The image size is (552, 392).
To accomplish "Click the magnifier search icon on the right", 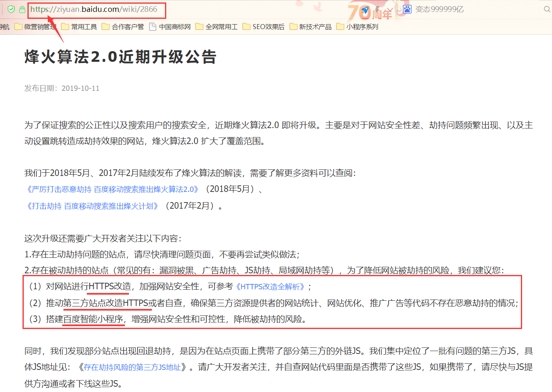I will 547,9.
